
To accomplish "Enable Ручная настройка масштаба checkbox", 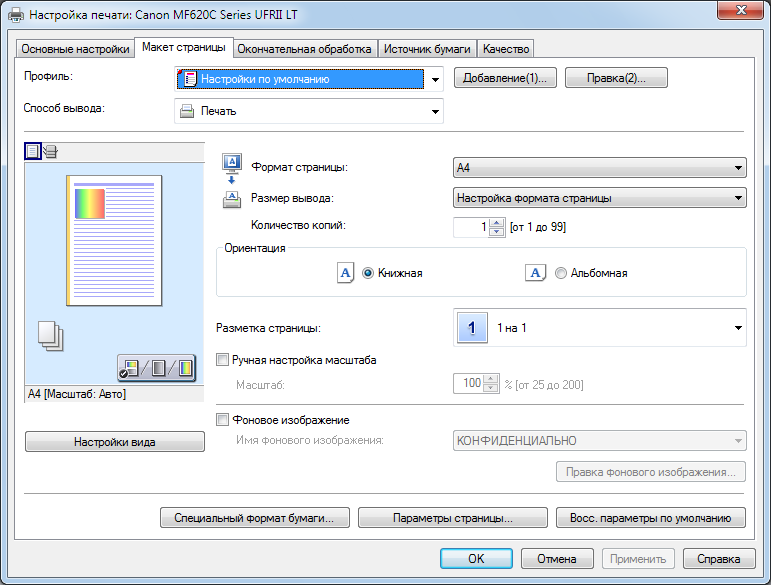I will coord(222,360).
